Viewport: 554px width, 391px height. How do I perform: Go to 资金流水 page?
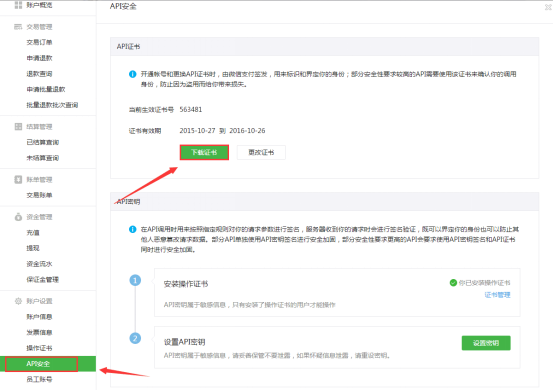click(x=39, y=264)
